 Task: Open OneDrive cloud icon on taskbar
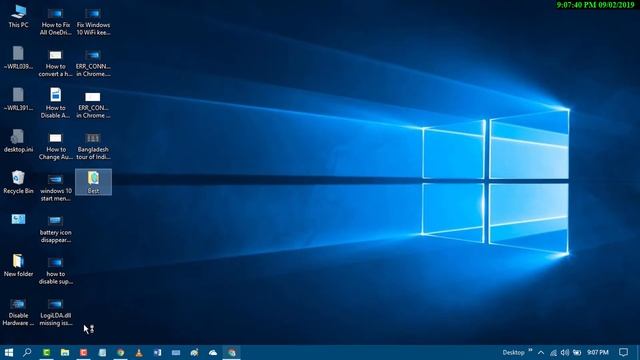click(213, 352)
